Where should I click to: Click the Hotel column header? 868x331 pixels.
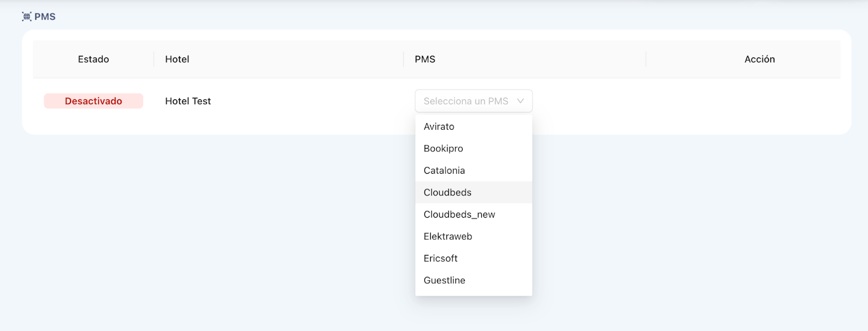pos(177,59)
